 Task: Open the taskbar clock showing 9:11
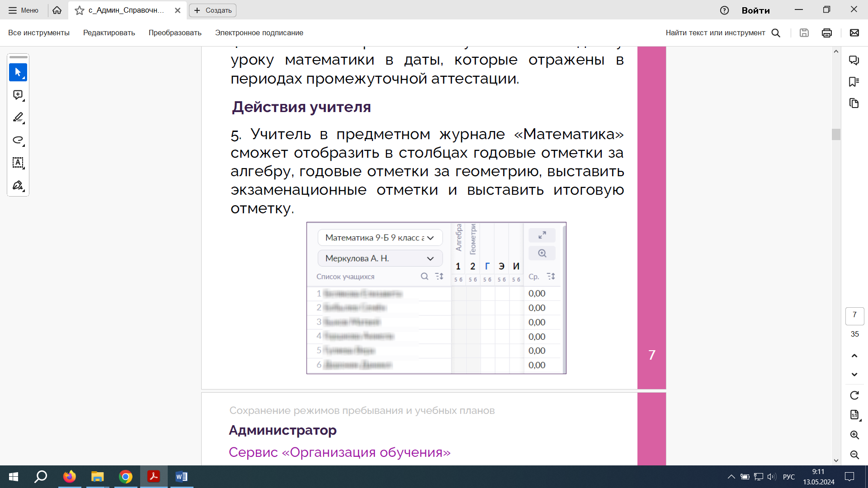(819, 477)
